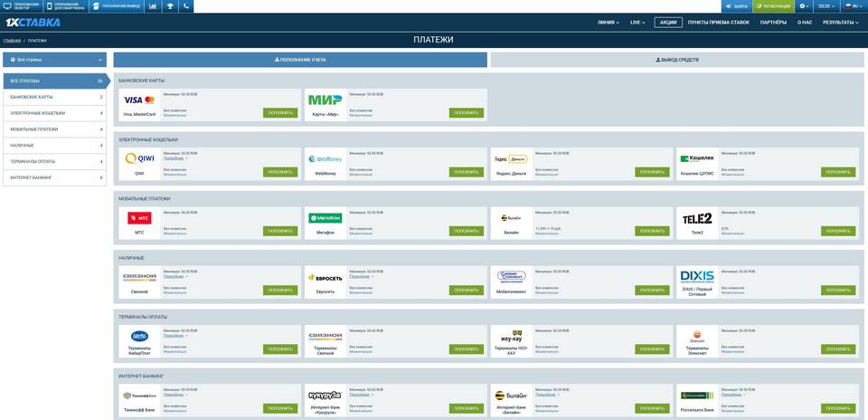Viewport: 868px width, 420px height.
Task: Click the МТС logo
Action: click(139, 218)
